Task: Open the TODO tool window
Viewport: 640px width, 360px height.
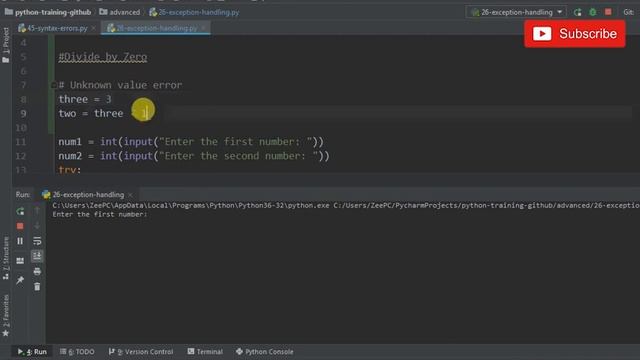Action: coord(77,351)
